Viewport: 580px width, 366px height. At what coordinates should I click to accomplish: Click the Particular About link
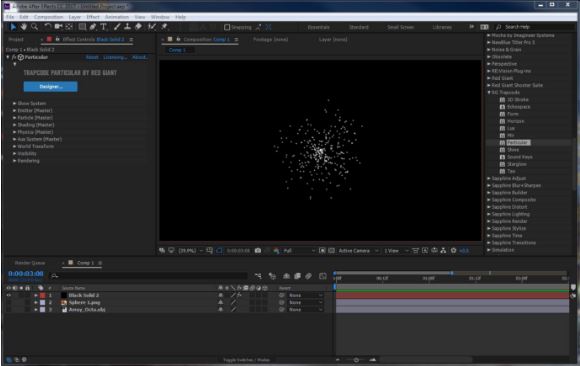click(140, 57)
